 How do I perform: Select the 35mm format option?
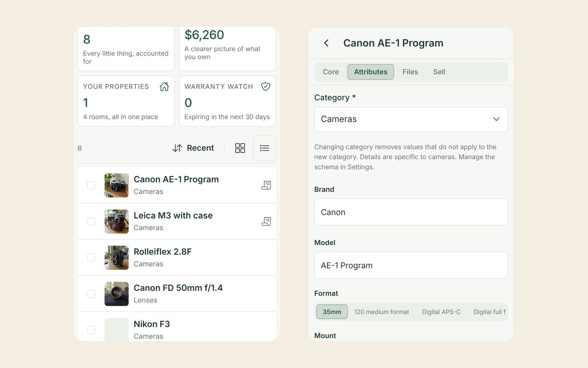(332, 312)
